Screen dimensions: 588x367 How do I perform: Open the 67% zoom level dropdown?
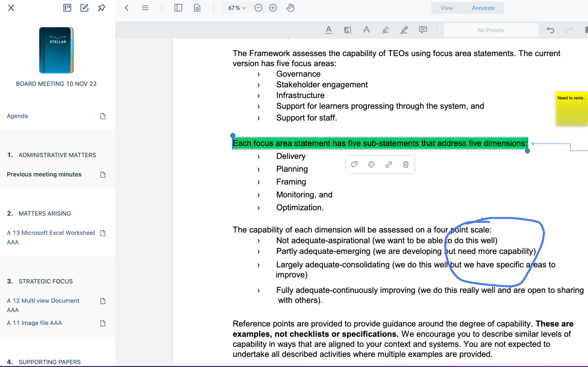237,8
